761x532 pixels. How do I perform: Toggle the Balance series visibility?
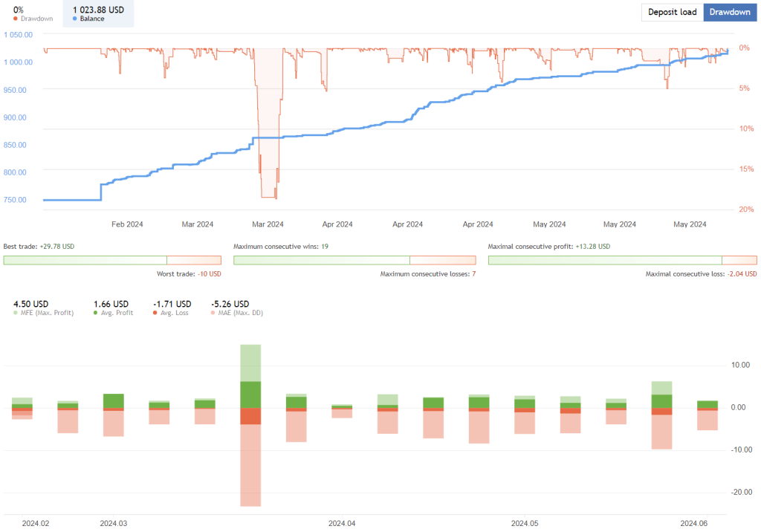74,19
